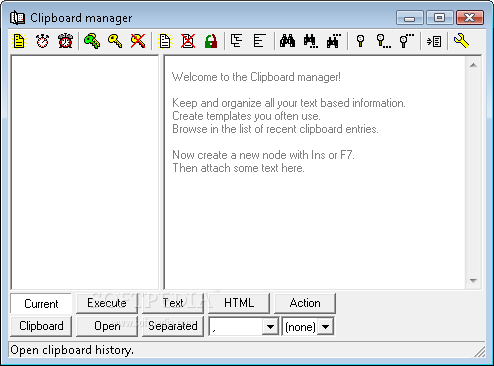The height and width of the screenshot is (366, 494).
Task: Switch to the HTML tab
Action: pos(239,303)
